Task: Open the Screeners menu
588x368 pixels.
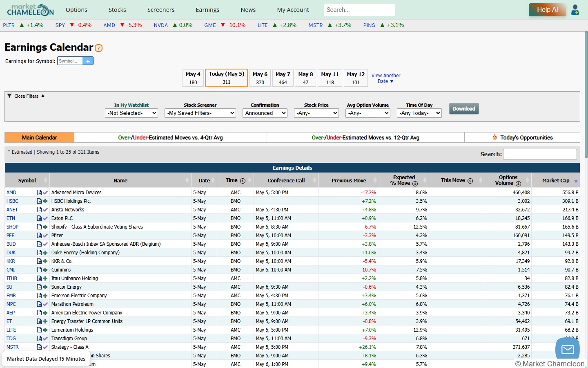Action: pyautogui.click(x=161, y=10)
